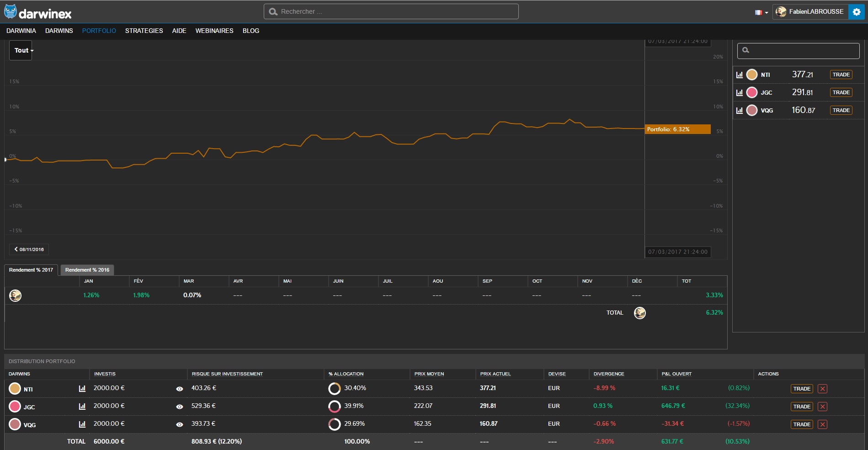Open chart icon for JGC in watchlist

pyautogui.click(x=739, y=92)
